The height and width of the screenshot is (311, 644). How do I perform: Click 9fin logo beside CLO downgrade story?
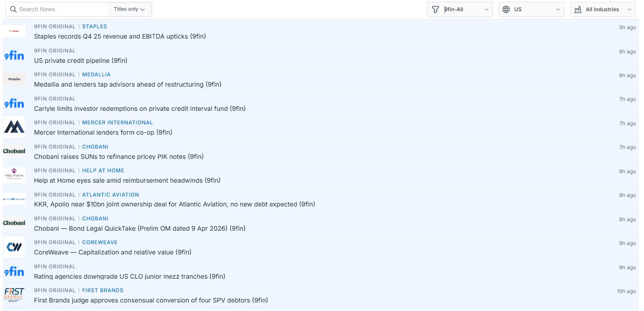(14, 271)
